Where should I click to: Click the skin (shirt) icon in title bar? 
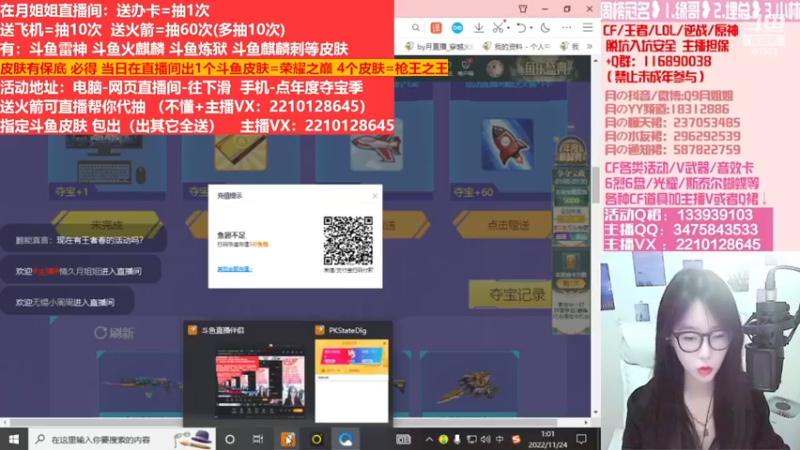coord(523,9)
